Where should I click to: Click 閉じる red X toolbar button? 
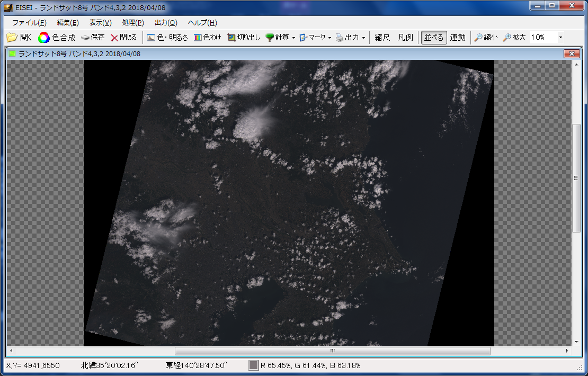coord(124,38)
